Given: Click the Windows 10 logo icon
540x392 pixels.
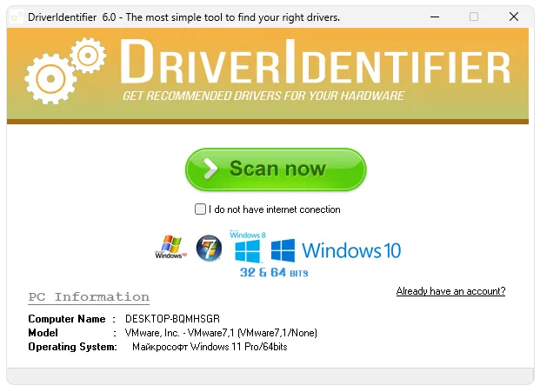Looking at the screenshot, I should [x=336, y=250].
